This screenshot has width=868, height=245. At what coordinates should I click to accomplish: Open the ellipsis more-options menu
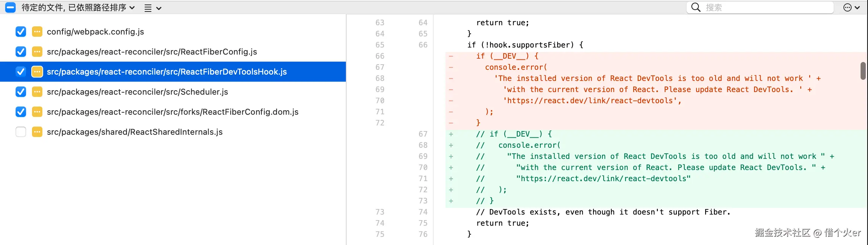tap(851, 7)
